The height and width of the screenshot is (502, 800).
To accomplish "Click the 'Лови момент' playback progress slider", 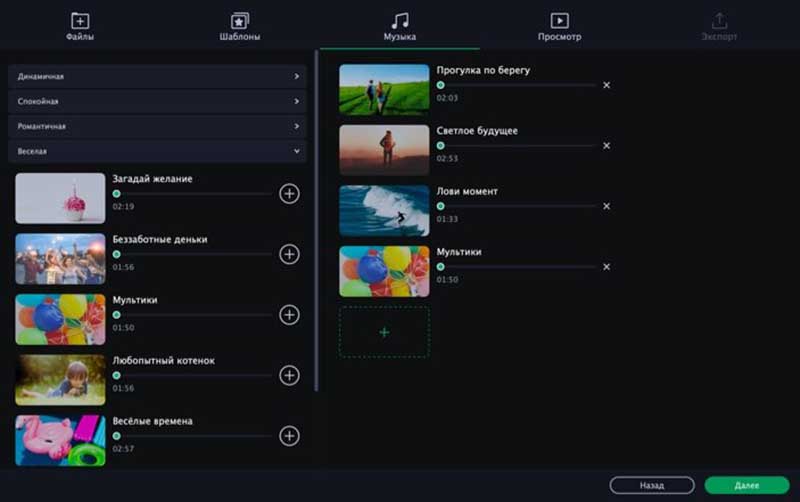I will pos(518,206).
